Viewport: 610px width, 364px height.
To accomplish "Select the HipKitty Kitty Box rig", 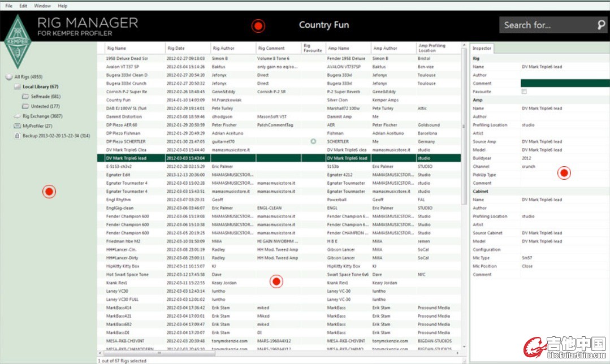I will point(279,266).
